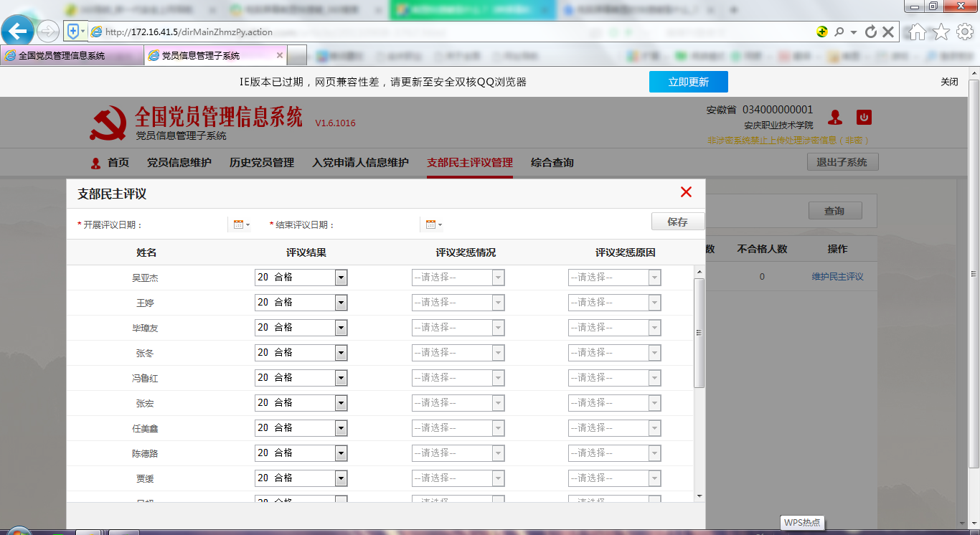This screenshot has height=535, width=980.
Task: Click the browser favorites star icon
Action: click(941, 32)
